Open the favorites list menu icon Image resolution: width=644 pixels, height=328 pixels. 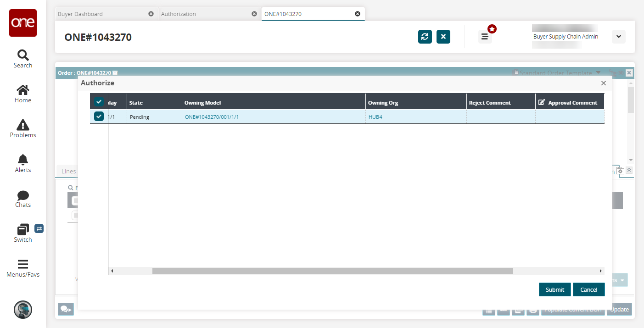485,37
